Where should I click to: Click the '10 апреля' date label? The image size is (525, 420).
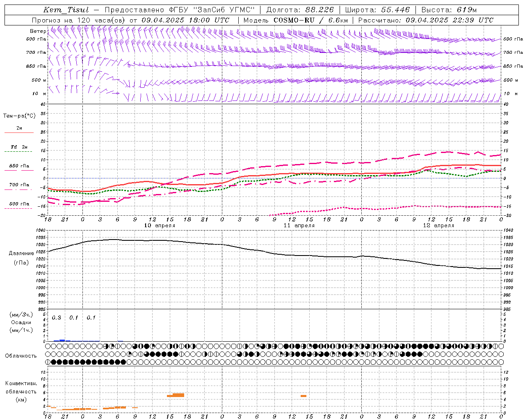coord(160,226)
